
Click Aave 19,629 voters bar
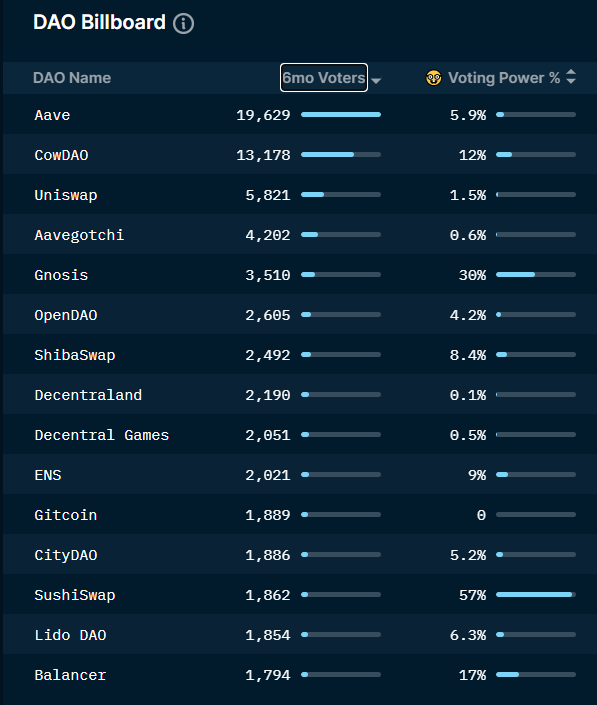pos(341,115)
